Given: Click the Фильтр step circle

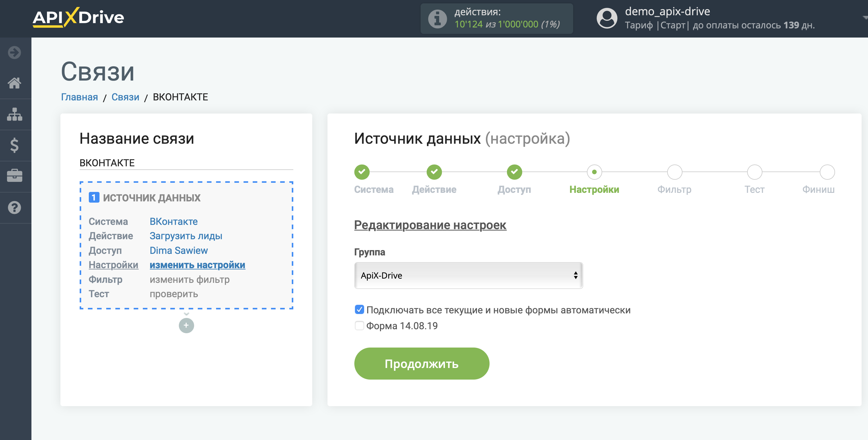Looking at the screenshot, I should (x=674, y=172).
